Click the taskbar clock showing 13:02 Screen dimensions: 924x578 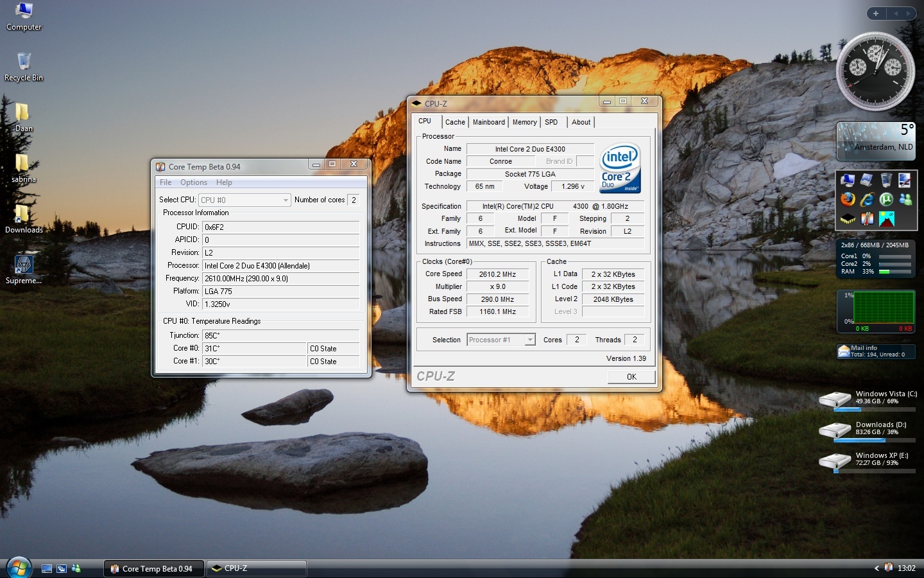(907, 568)
